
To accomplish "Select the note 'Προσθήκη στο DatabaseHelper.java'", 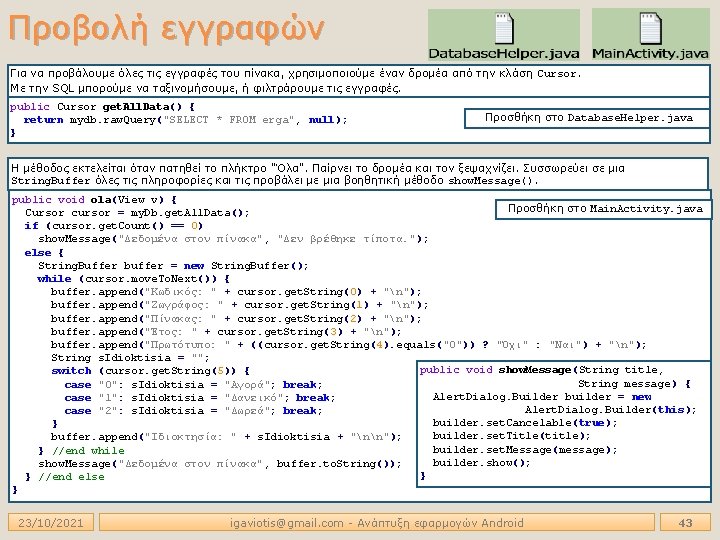I will pos(588,118).
